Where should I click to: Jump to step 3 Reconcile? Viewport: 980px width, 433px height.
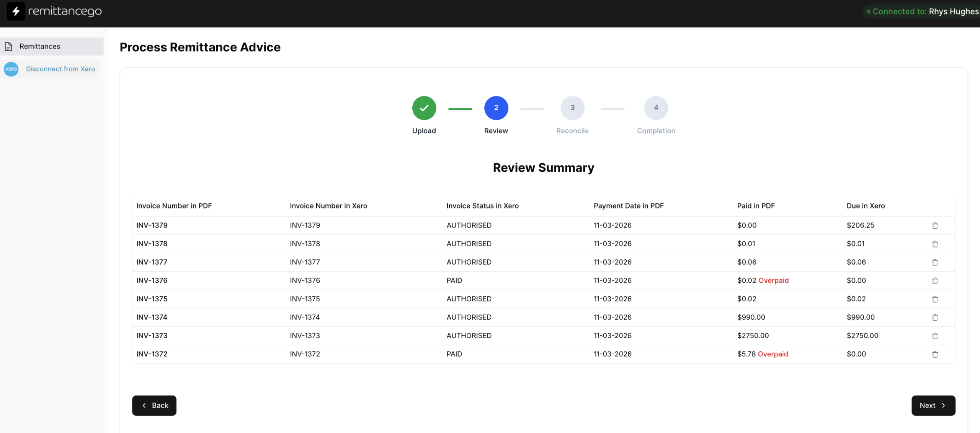572,108
